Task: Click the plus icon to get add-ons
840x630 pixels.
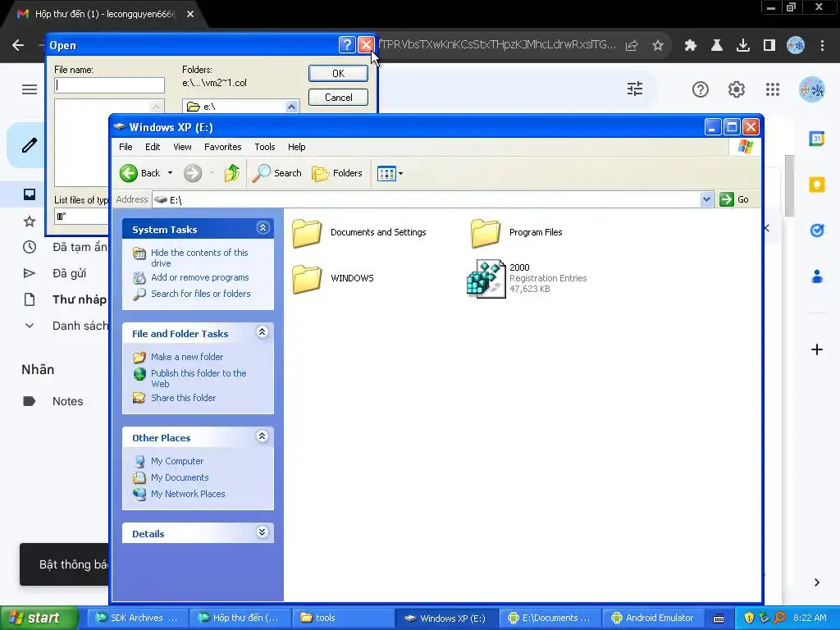Action: [x=817, y=349]
